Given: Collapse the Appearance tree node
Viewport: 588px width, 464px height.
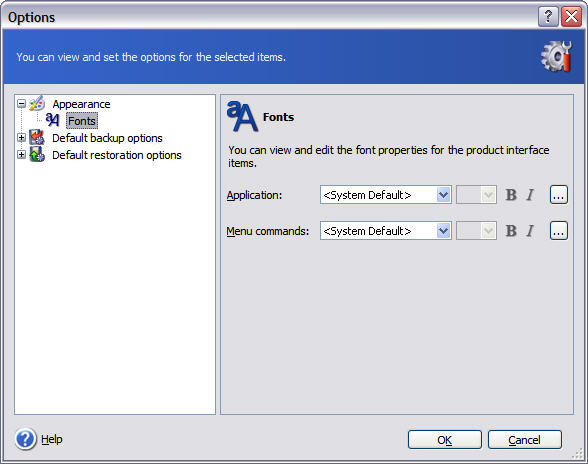Looking at the screenshot, I should tap(22, 104).
